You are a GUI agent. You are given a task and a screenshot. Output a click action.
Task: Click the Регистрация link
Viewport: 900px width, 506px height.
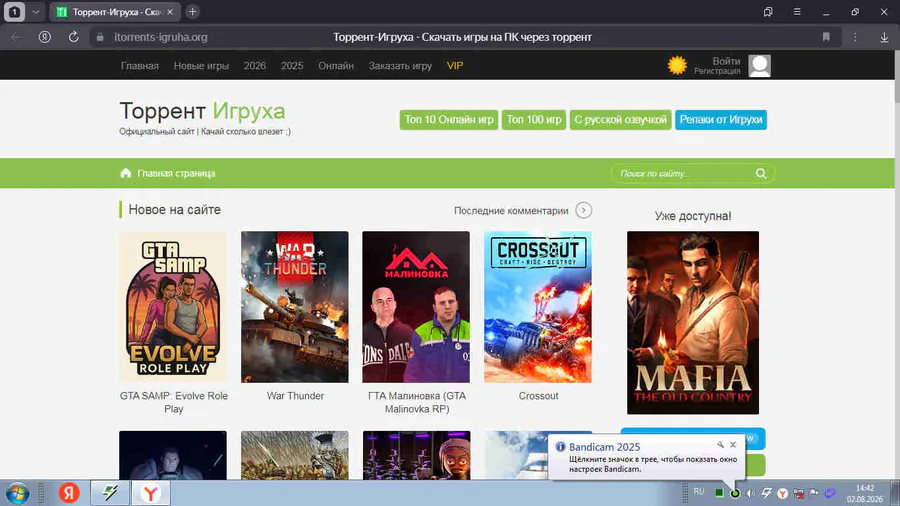tap(717, 71)
